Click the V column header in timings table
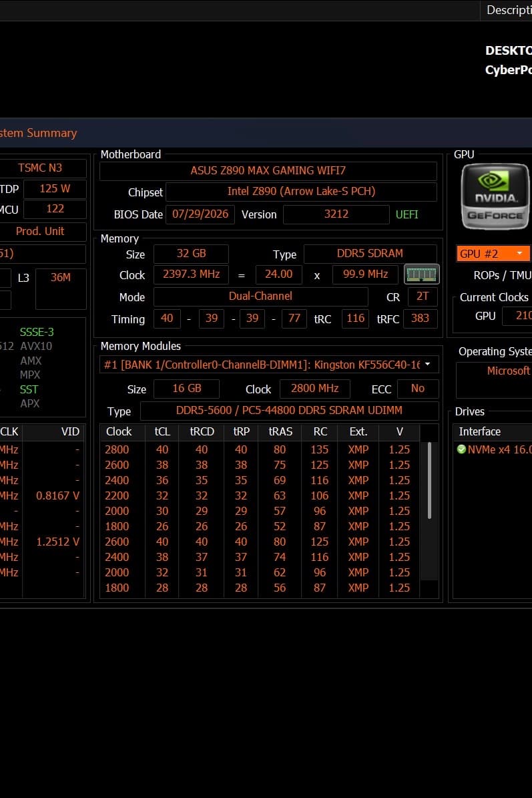 (400, 431)
